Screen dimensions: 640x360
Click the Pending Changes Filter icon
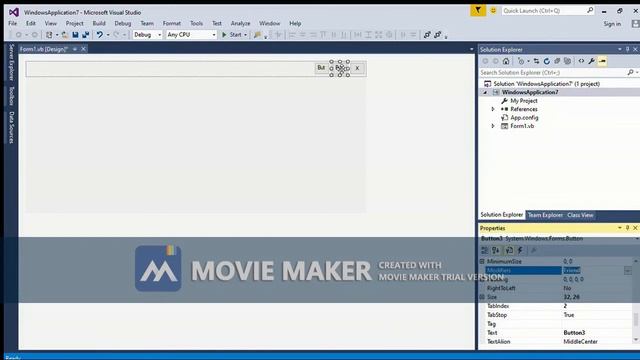tap(521, 61)
